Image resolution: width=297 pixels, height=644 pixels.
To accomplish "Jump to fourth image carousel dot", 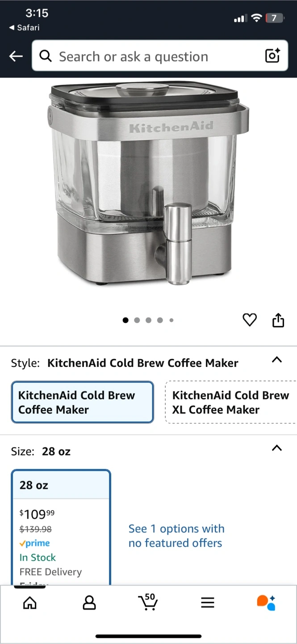I will pyautogui.click(x=160, y=320).
